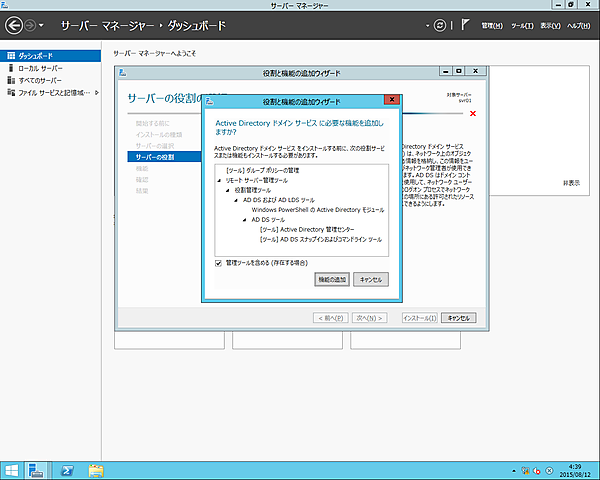
Task: Click the wizard's bottom キャンセル button
Action: [459, 318]
